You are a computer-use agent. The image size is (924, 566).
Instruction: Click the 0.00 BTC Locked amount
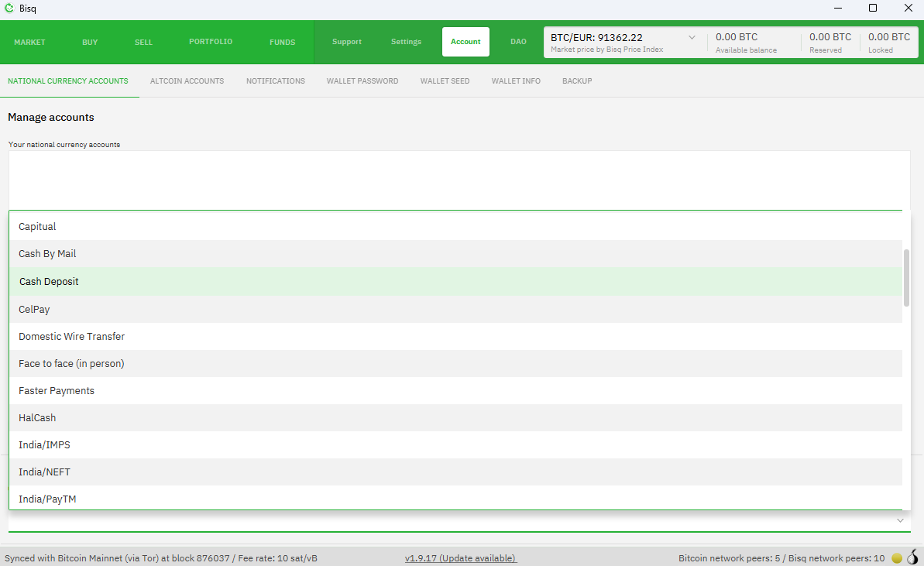(x=889, y=43)
